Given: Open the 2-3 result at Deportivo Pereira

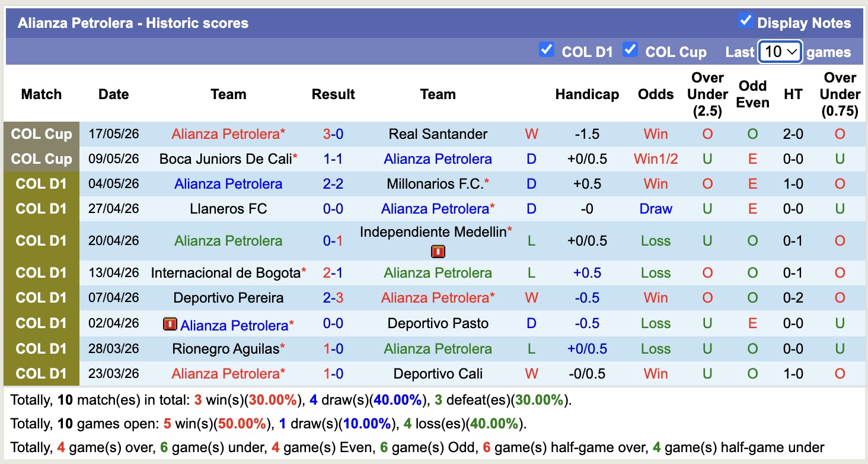Looking at the screenshot, I should (x=333, y=298).
